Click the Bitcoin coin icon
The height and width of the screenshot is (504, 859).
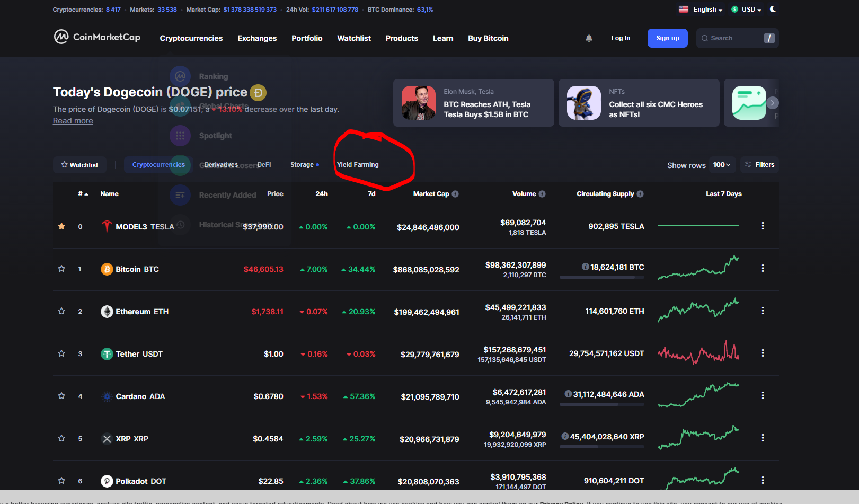[107, 269]
